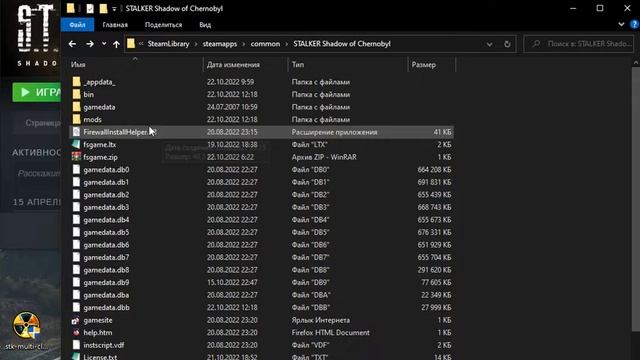Open the Вид ribbon tab
Screen dimensions: 640x360
tap(205, 25)
